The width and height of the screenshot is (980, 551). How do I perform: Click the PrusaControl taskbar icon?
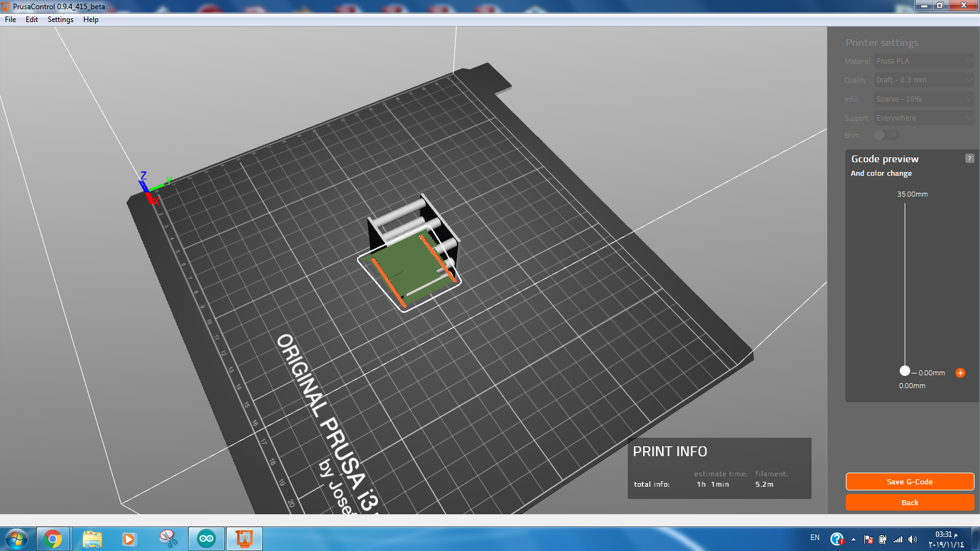point(244,539)
